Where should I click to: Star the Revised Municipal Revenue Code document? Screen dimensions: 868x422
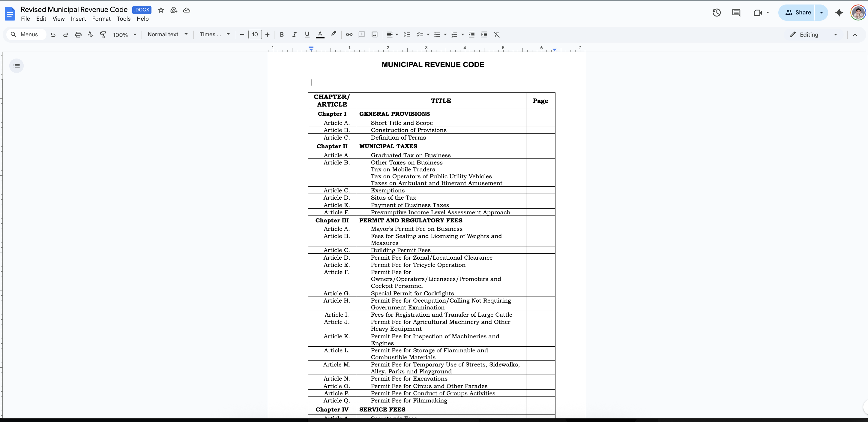pyautogui.click(x=161, y=10)
